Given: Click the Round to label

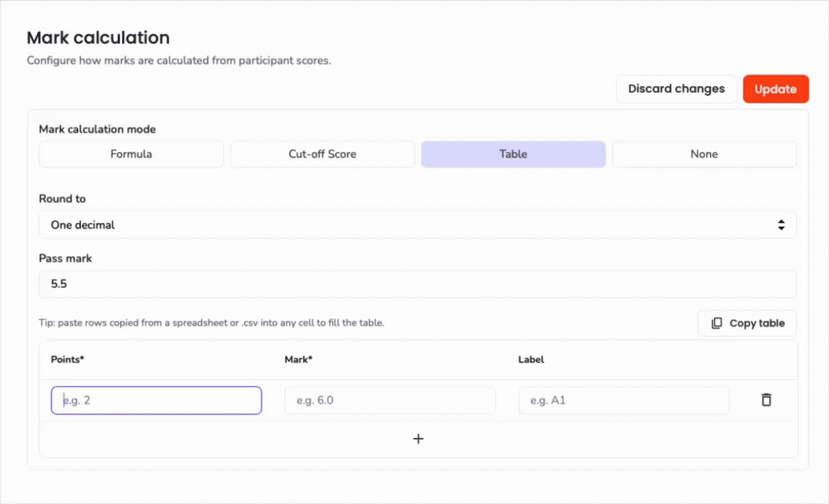Looking at the screenshot, I should pyautogui.click(x=62, y=199).
